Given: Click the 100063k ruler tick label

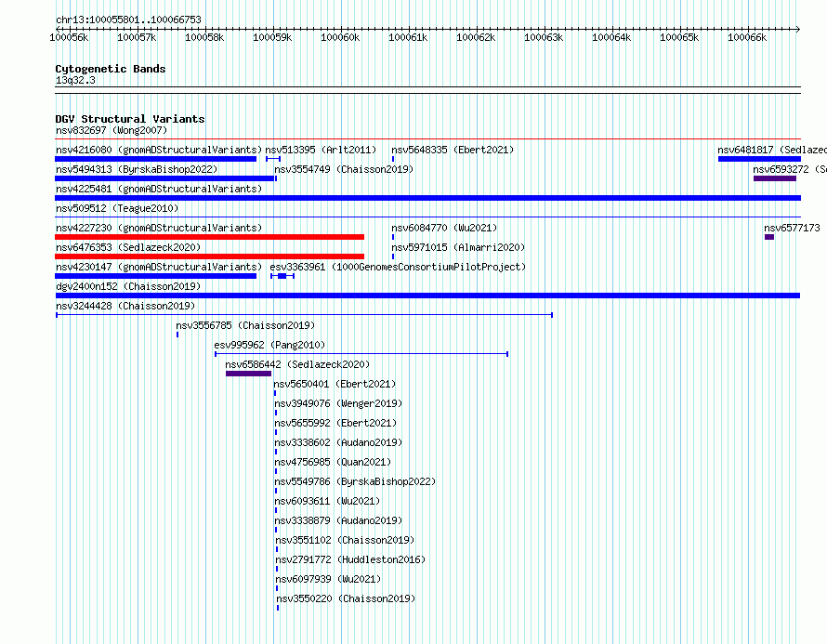Looking at the screenshot, I should (544, 37).
